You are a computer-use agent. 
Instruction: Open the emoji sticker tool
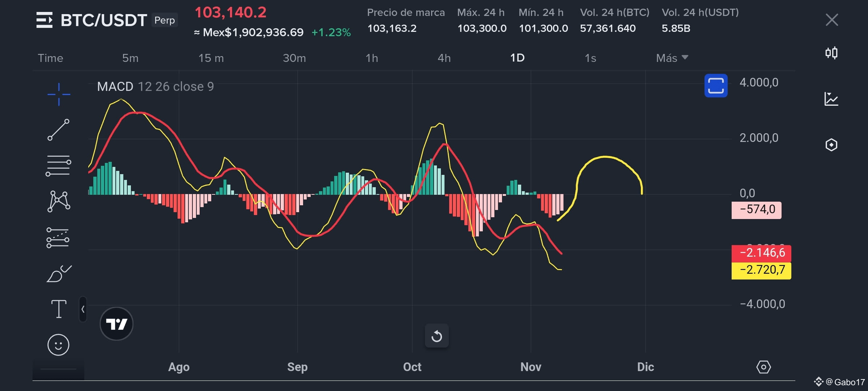[58, 345]
